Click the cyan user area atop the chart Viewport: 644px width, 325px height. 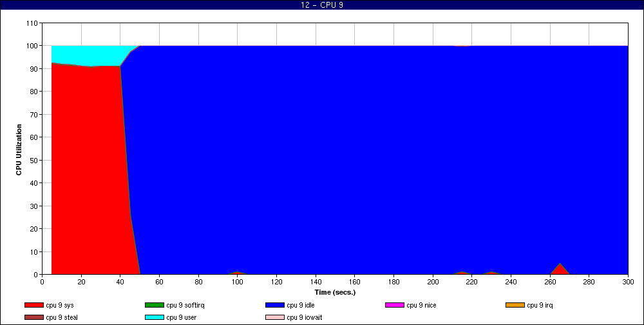point(90,55)
